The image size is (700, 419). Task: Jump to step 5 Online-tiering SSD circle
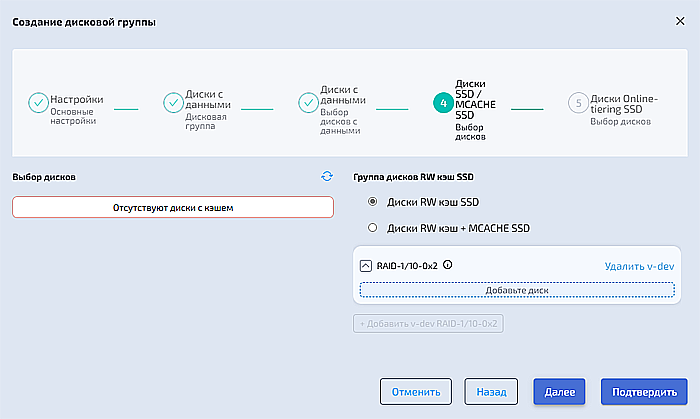coord(578,103)
